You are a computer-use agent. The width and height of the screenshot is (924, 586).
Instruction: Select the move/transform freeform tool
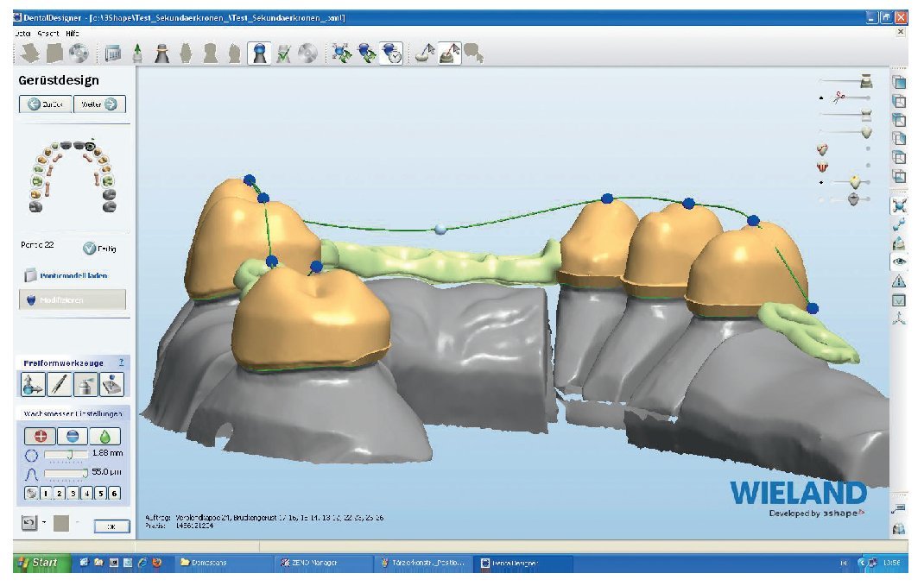click(x=31, y=385)
